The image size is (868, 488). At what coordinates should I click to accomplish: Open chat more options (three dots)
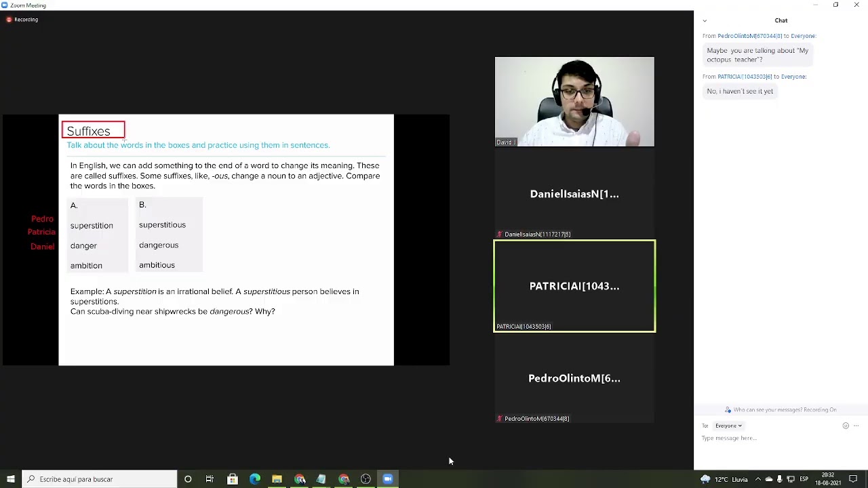tap(856, 426)
